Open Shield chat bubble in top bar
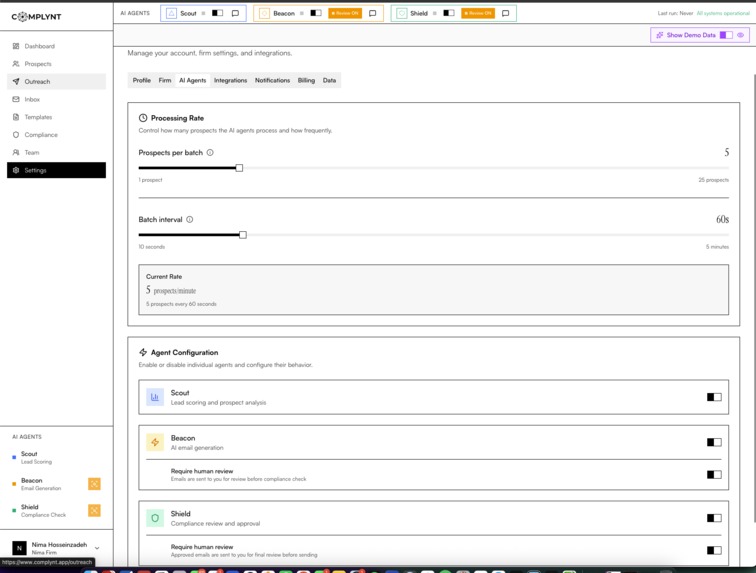Screen dimensions: 756x573 [505, 14]
